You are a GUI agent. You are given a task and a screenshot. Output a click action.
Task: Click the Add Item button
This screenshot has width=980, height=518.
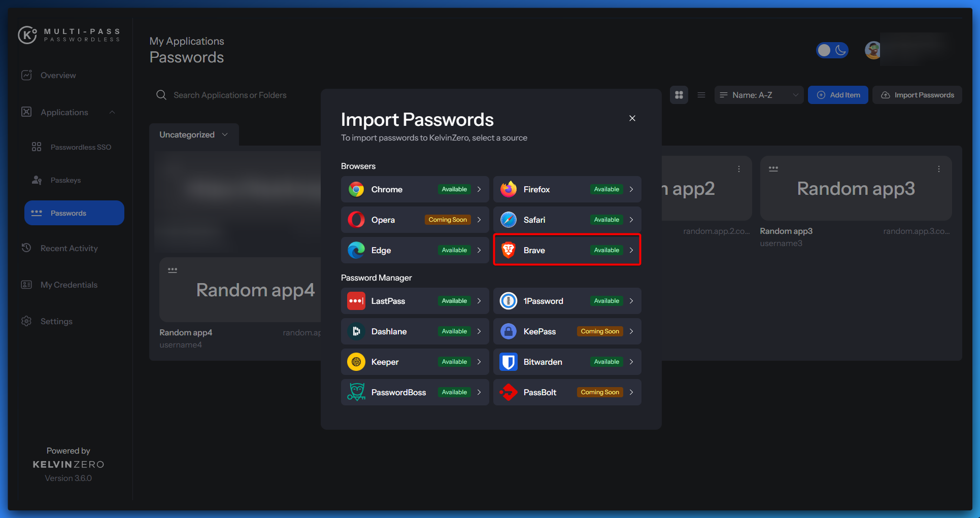coord(838,95)
